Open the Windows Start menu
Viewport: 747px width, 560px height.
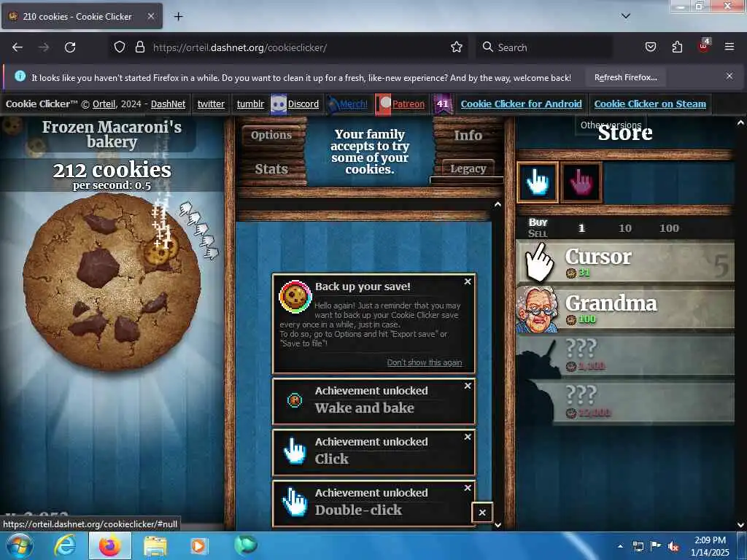coord(19,545)
